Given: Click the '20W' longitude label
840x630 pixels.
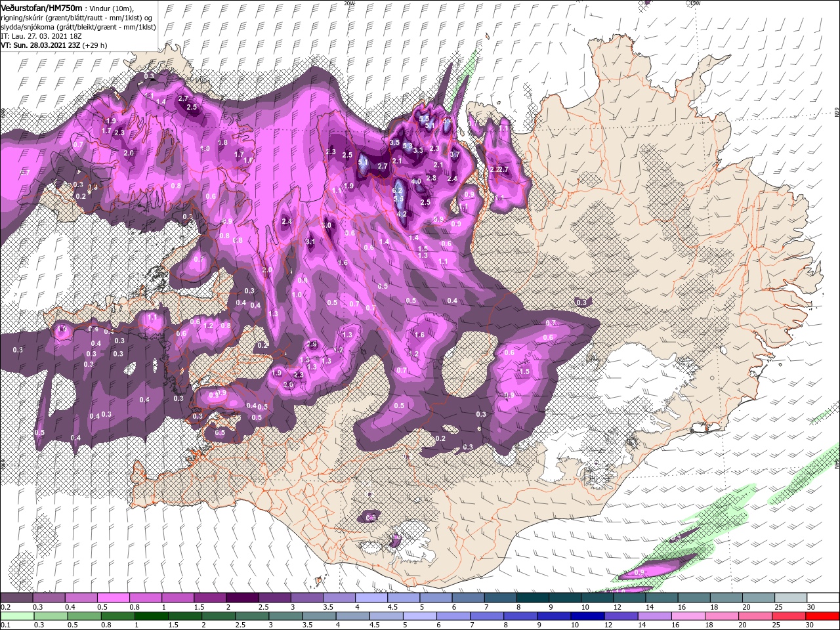Looking at the screenshot, I should coord(348,3).
